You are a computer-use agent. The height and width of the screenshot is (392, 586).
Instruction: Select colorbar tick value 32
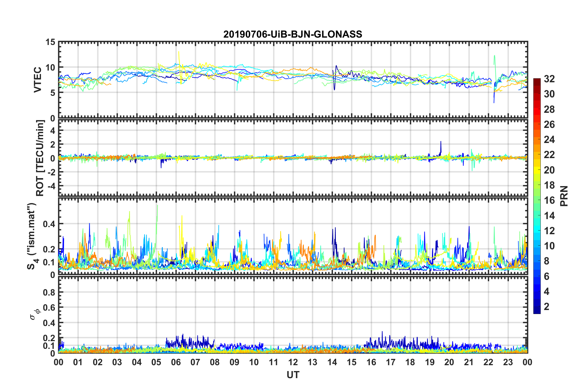pos(549,79)
